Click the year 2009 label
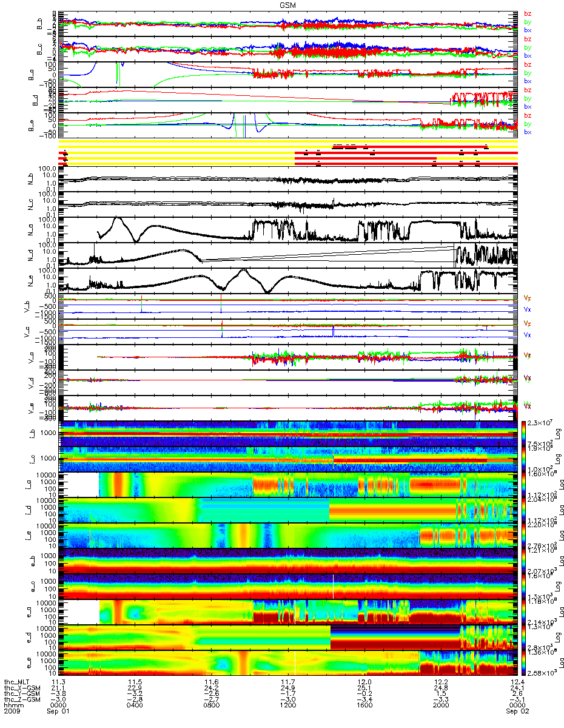The image size is (564, 728). [x=13, y=712]
